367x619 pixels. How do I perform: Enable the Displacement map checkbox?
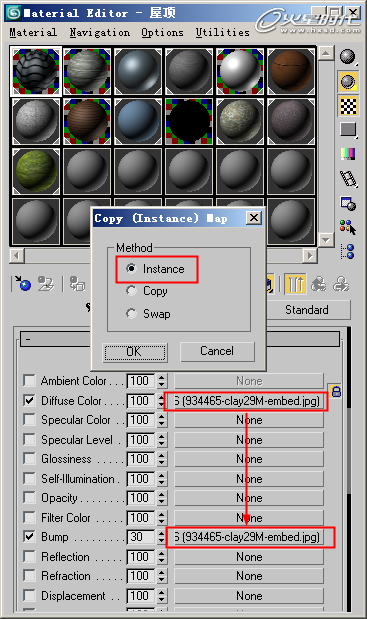(x=29, y=596)
